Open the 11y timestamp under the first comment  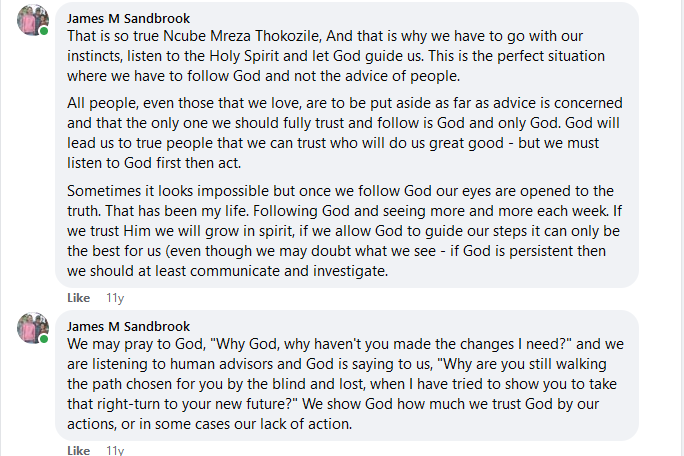[115, 298]
